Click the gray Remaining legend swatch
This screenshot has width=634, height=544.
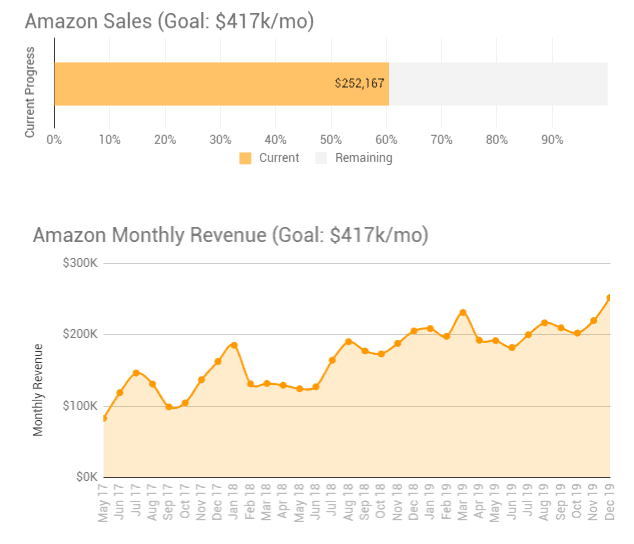click(x=322, y=158)
